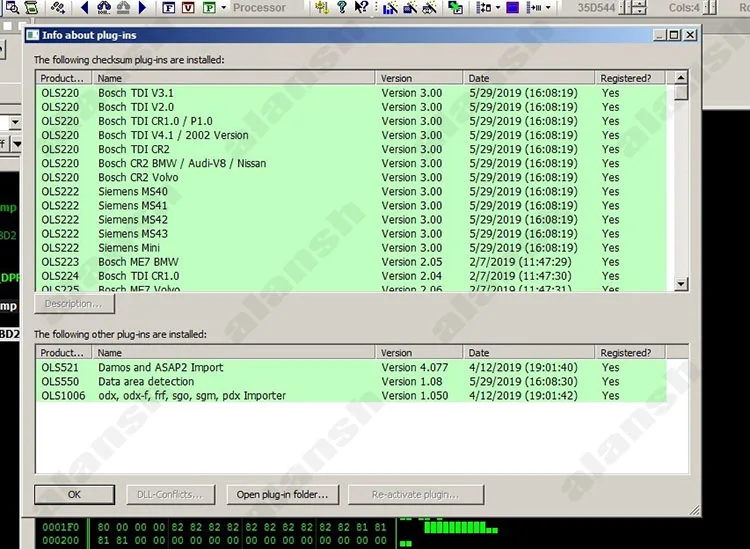Select the Bosch TDI V3.1 row
This screenshot has height=549, width=750.
click(x=351, y=93)
